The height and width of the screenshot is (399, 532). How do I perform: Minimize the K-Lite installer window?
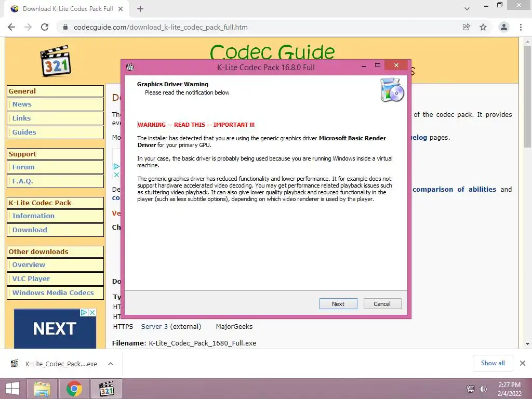364,66
